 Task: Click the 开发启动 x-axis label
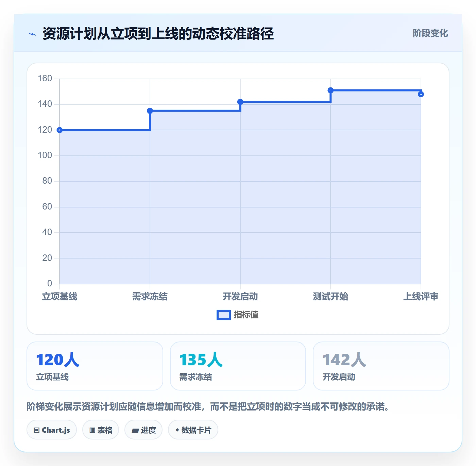pyautogui.click(x=240, y=297)
